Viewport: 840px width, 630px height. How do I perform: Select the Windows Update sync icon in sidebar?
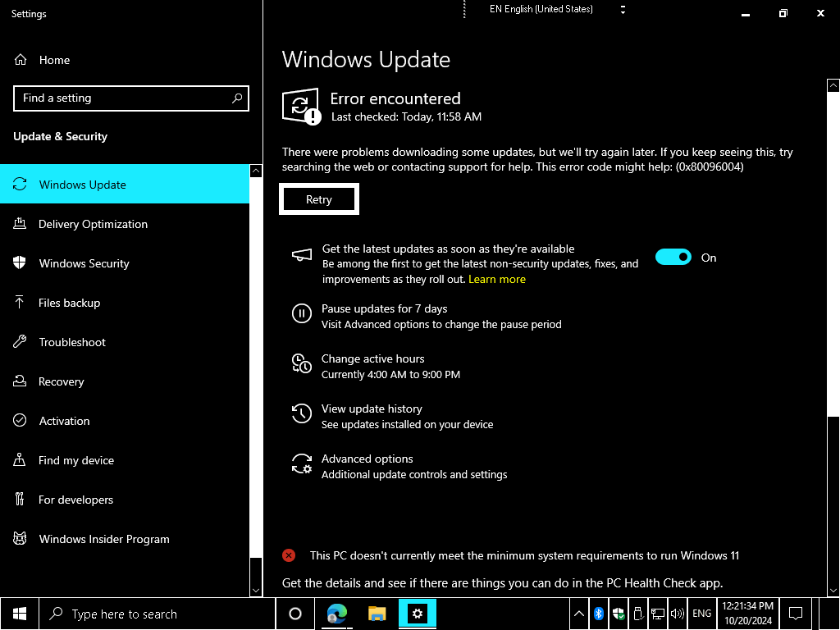[20, 185]
